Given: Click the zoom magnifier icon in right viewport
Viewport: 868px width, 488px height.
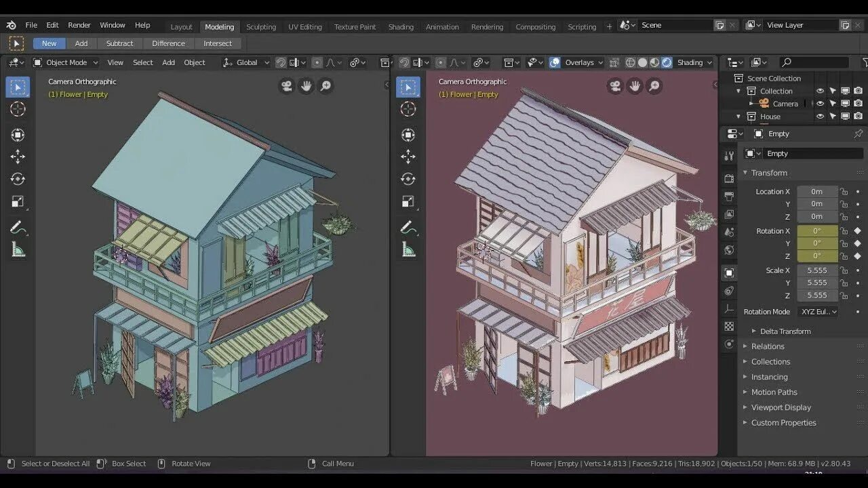Looking at the screenshot, I should point(654,86).
